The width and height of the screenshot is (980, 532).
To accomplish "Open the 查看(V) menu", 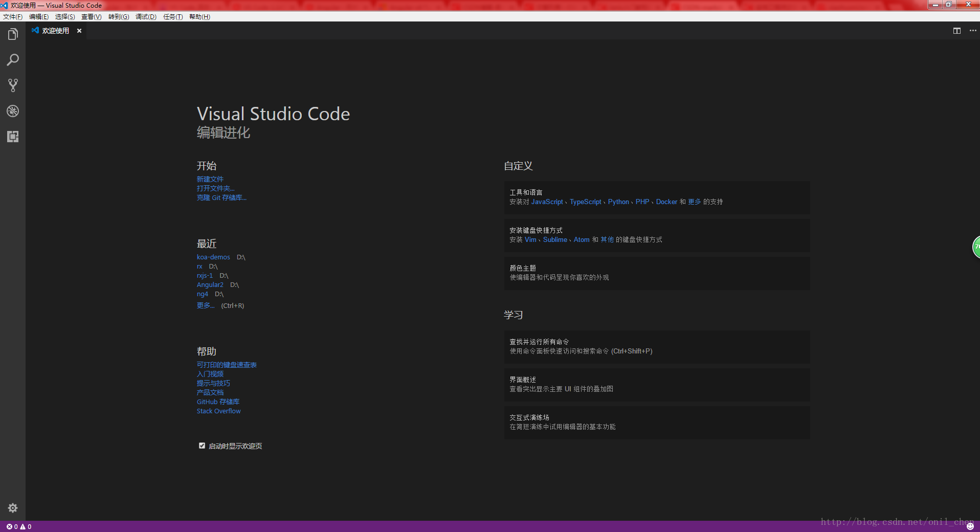I will pyautogui.click(x=92, y=17).
